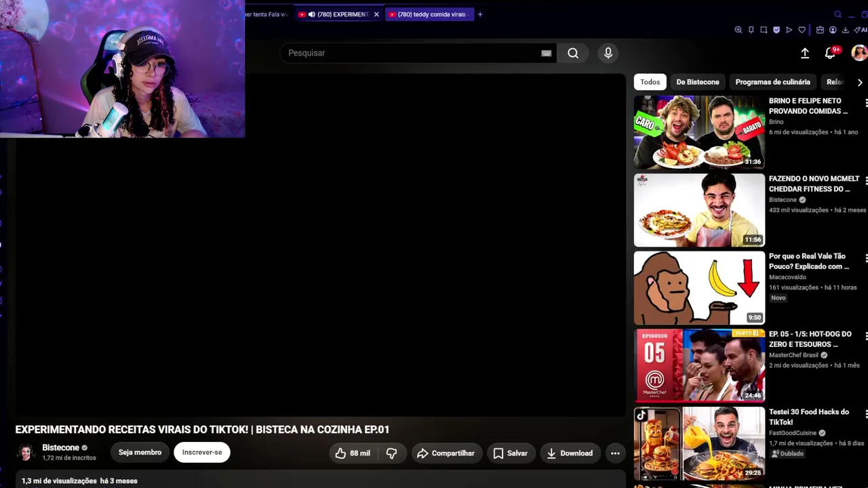Open the YouTube upload/create icon

pos(805,53)
